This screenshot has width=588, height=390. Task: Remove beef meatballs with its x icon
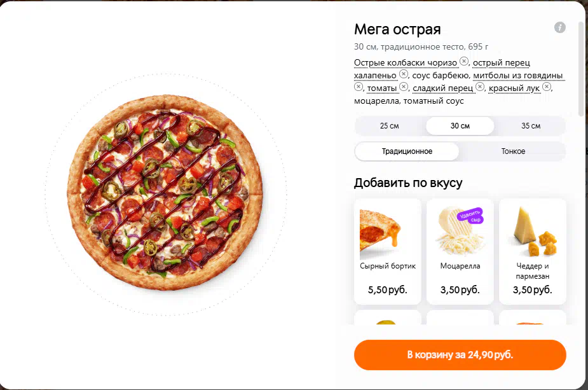(359, 87)
